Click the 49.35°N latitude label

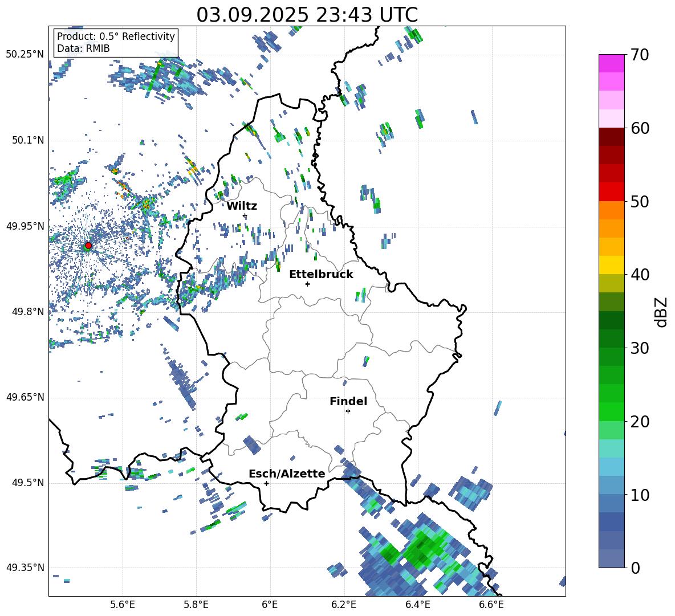(25, 568)
